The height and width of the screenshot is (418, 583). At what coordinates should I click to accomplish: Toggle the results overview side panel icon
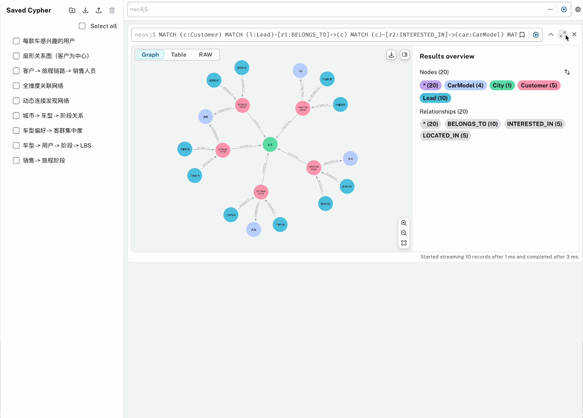pos(404,55)
